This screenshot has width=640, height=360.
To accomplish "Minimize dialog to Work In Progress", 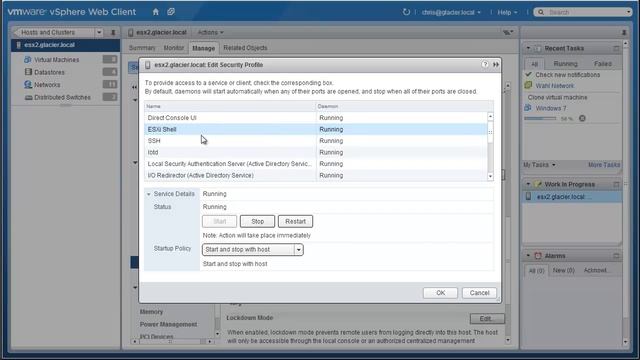I will click(496, 64).
